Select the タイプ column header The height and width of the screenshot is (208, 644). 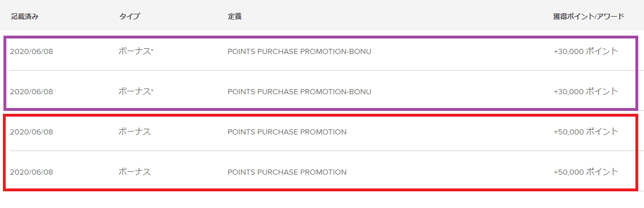(130, 17)
